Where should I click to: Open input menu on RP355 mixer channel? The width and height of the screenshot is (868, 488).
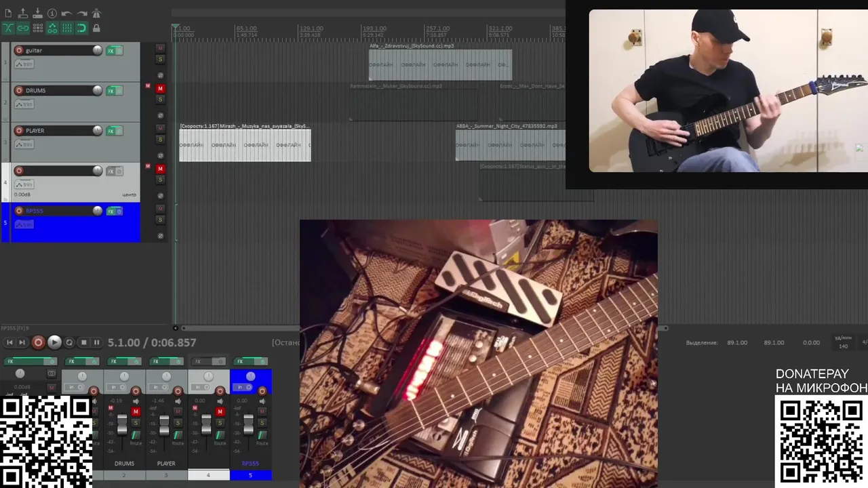[242, 387]
